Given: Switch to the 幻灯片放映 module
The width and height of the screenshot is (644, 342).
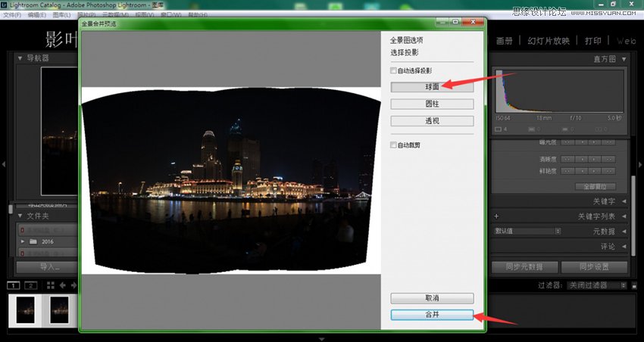Looking at the screenshot, I should click(x=549, y=41).
